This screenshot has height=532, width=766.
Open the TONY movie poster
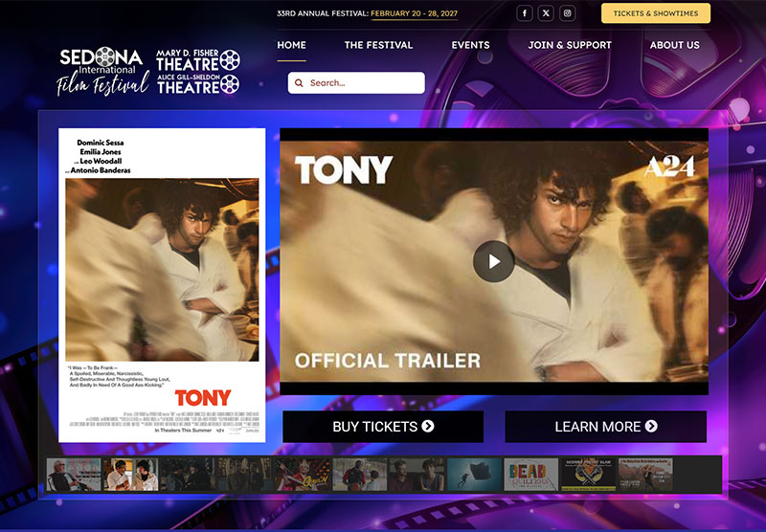162,285
